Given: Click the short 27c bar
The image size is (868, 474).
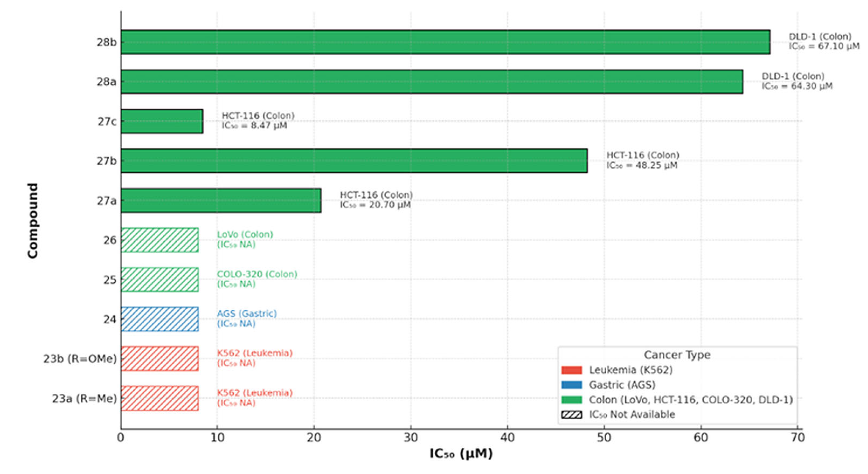Looking at the screenshot, I should tap(162, 121).
